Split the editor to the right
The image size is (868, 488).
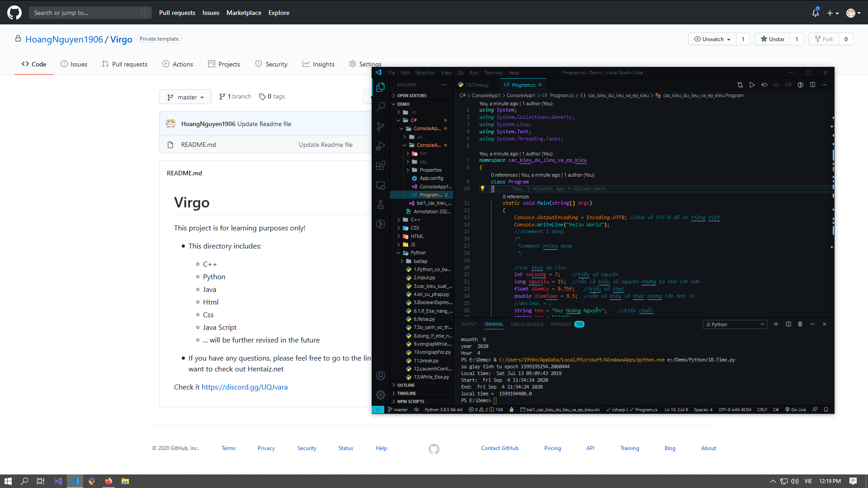click(x=812, y=85)
